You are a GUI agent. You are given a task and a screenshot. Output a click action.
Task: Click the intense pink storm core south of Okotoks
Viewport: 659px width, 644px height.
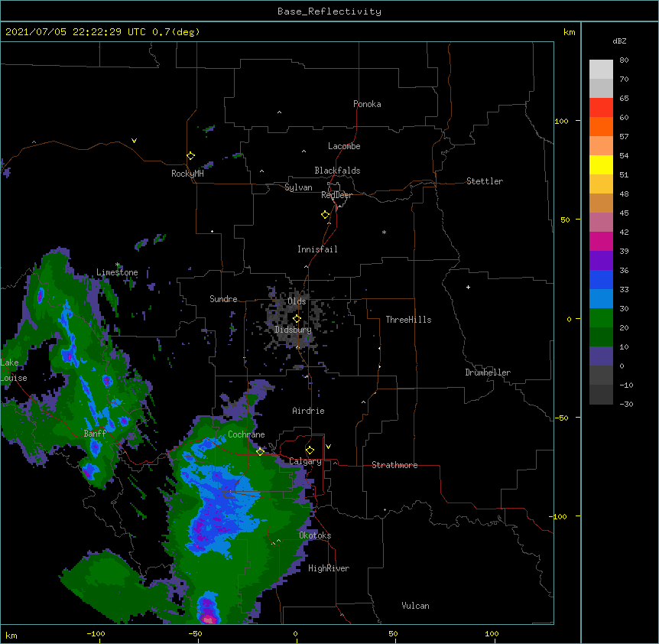tap(209, 618)
